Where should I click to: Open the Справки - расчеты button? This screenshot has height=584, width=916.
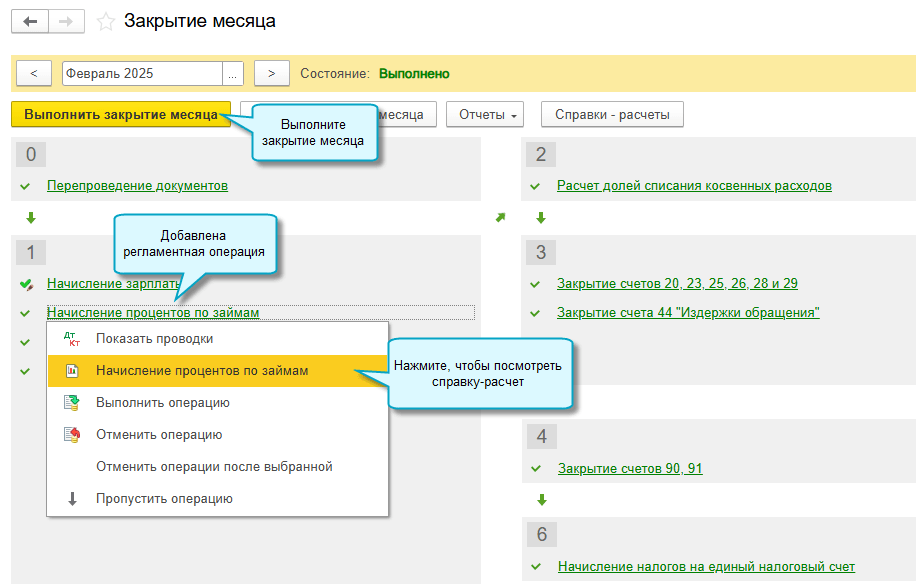(x=612, y=115)
